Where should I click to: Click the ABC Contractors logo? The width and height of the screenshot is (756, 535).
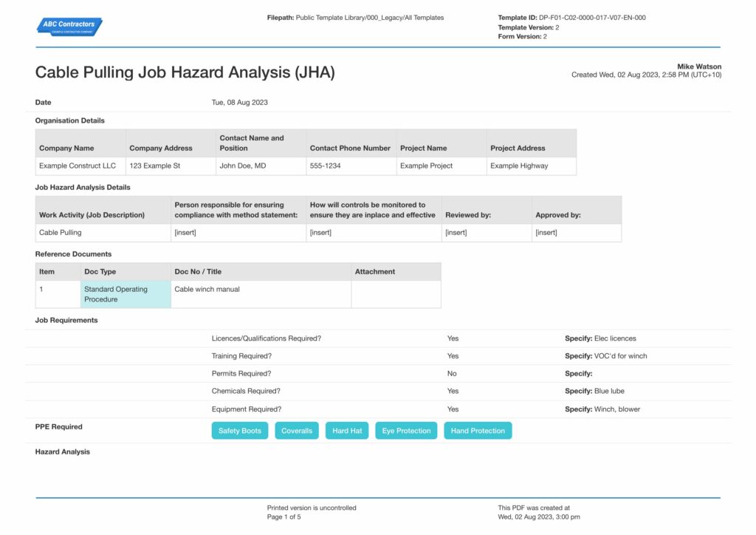[69, 27]
